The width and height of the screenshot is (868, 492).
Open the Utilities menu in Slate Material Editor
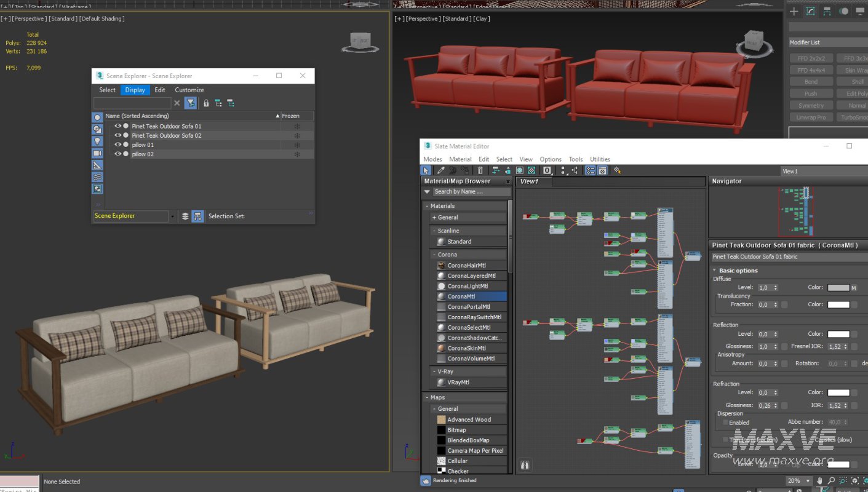600,159
